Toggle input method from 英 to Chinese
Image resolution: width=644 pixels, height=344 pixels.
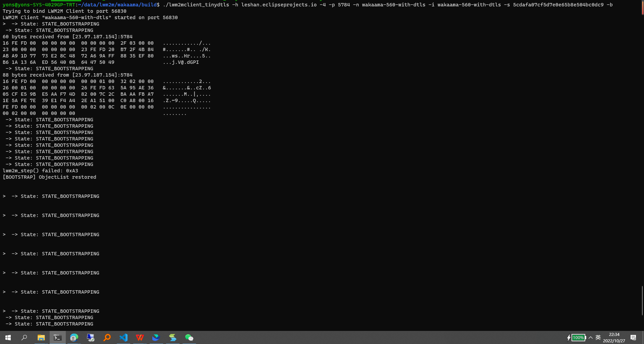click(x=598, y=338)
